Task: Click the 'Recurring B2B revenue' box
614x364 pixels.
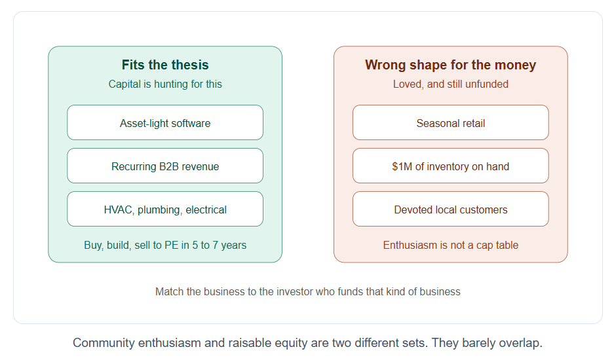Action: tap(165, 166)
